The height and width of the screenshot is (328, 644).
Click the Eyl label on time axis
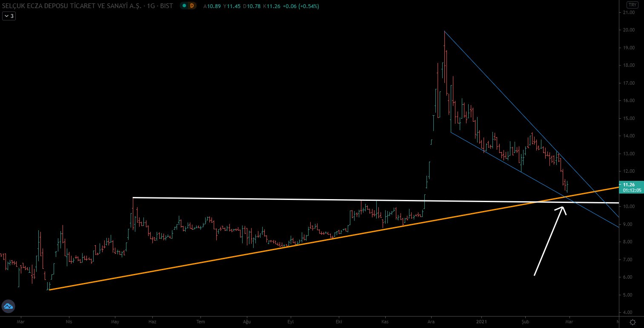(291, 322)
